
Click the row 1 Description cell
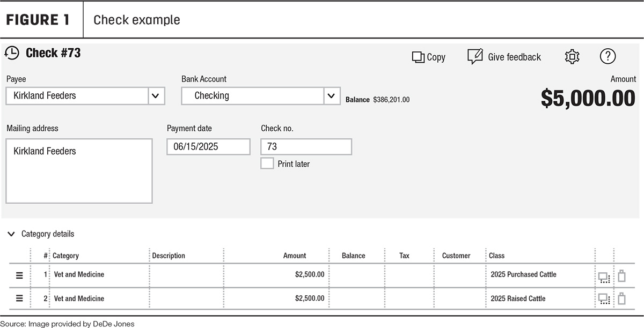[186, 275]
